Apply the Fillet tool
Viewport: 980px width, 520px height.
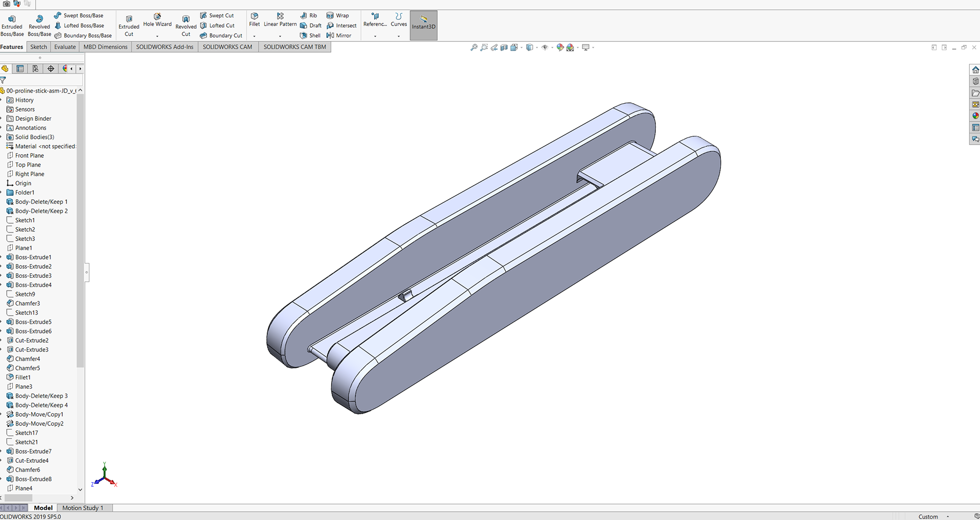click(254, 20)
